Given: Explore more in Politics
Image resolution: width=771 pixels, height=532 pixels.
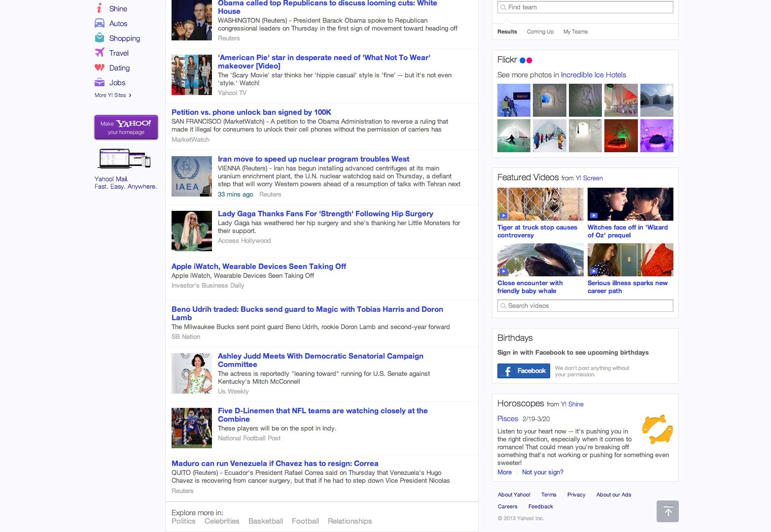Looking at the screenshot, I should click(x=183, y=521).
